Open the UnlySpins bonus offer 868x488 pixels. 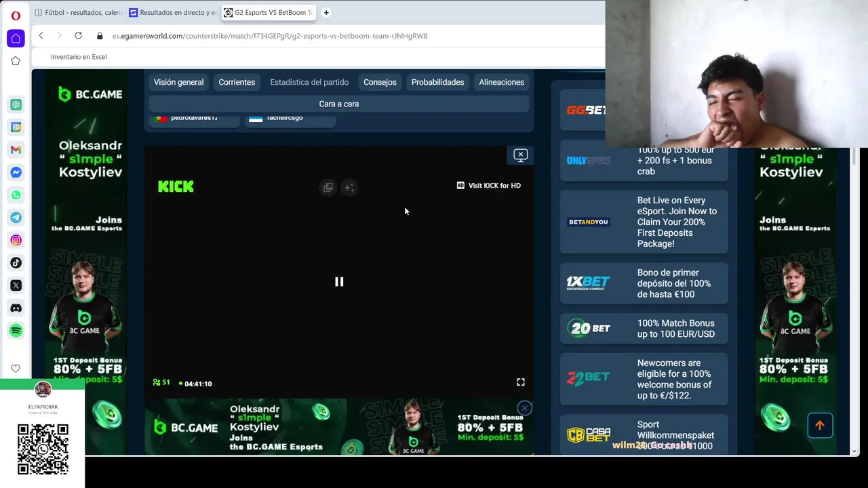[644, 161]
